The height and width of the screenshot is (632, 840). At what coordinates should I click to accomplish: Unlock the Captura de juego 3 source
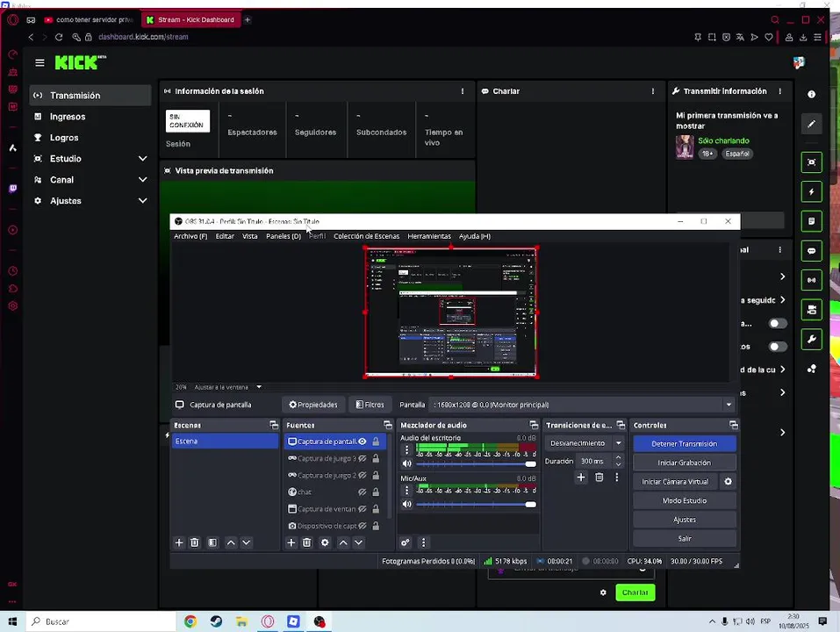pyautogui.click(x=376, y=458)
